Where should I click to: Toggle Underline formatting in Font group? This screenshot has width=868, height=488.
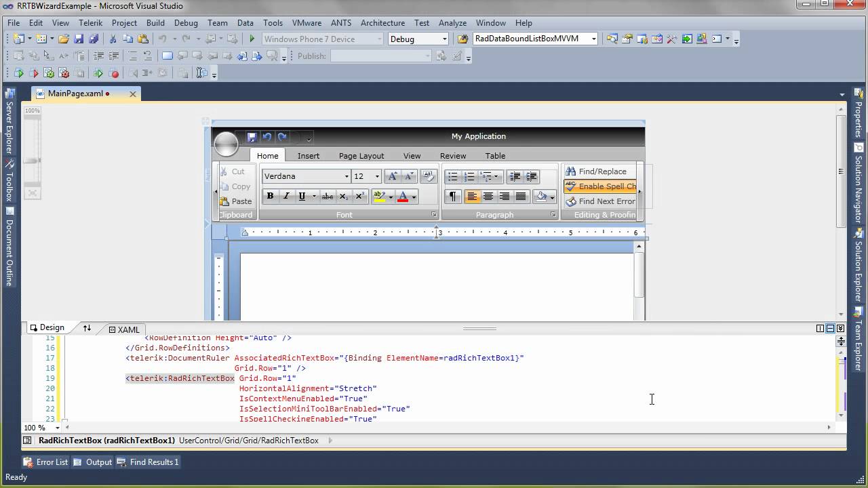click(302, 197)
